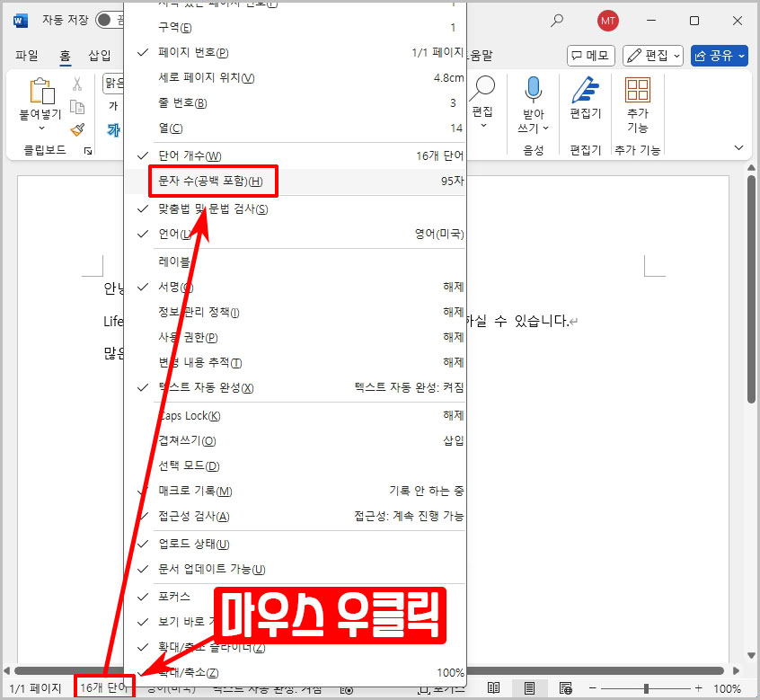Expand the ribbon display chevron
Viewport: 760px width, 700px height.
738,146
